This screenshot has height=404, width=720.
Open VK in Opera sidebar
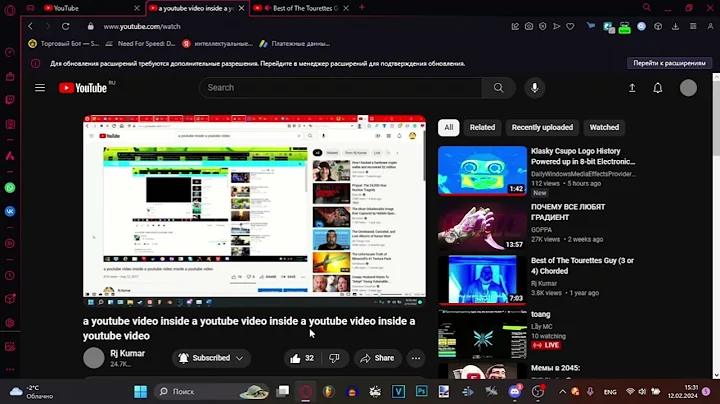(10, 211)
